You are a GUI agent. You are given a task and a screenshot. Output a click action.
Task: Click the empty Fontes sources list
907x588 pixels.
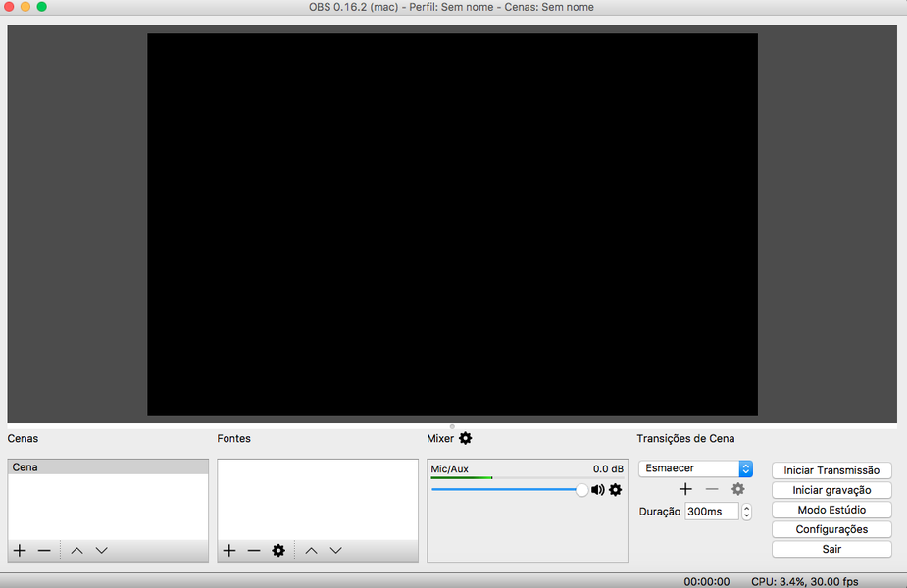(x=318, y=500)
